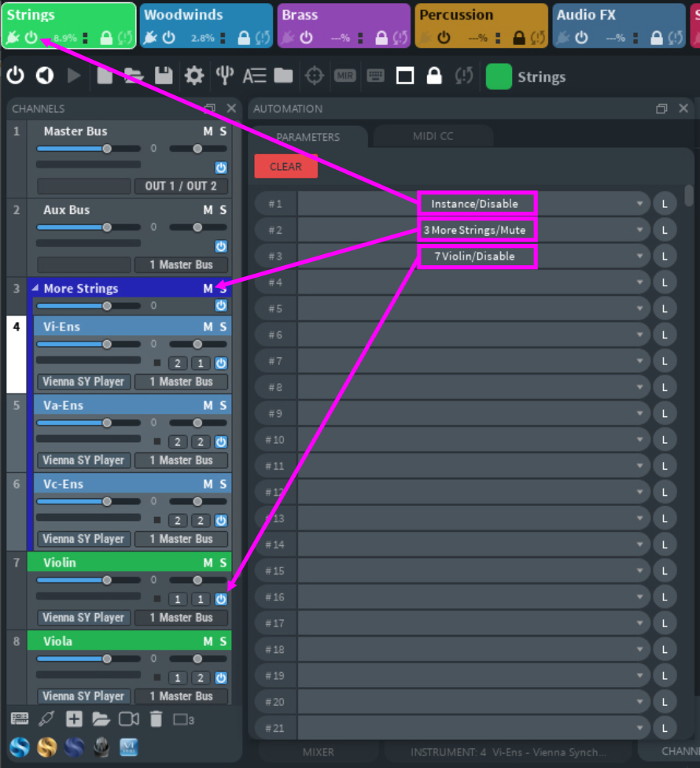Viewport: 700px width, 768px height.
Task: Solo the Violin channel
Action: point(223,563)
